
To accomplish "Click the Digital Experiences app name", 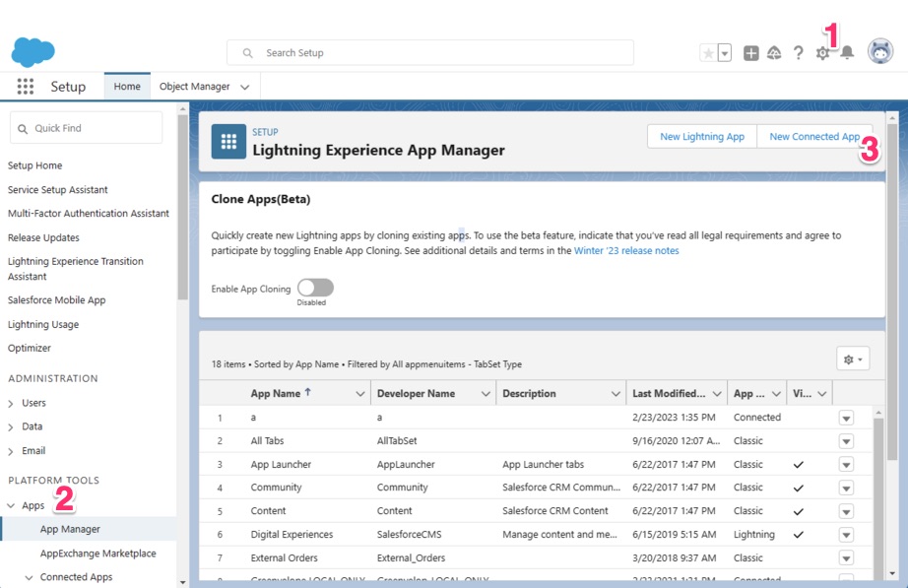I will coord(292,535).
